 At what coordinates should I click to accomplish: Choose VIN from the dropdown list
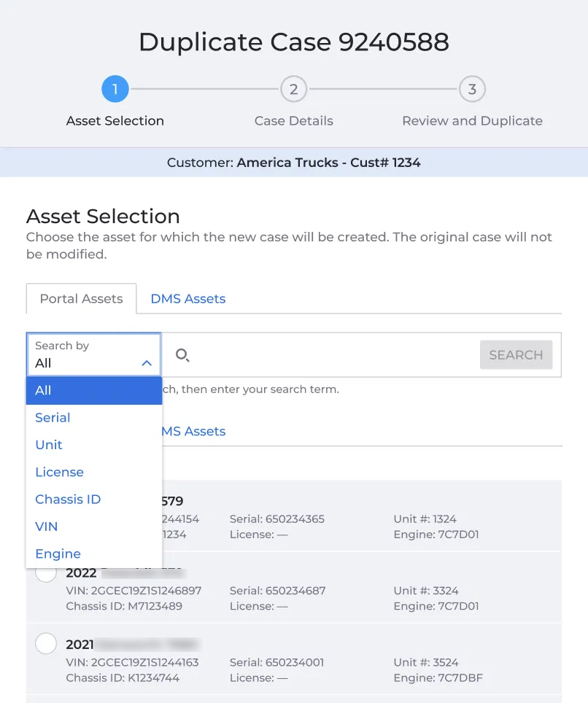tap(94, 527)
